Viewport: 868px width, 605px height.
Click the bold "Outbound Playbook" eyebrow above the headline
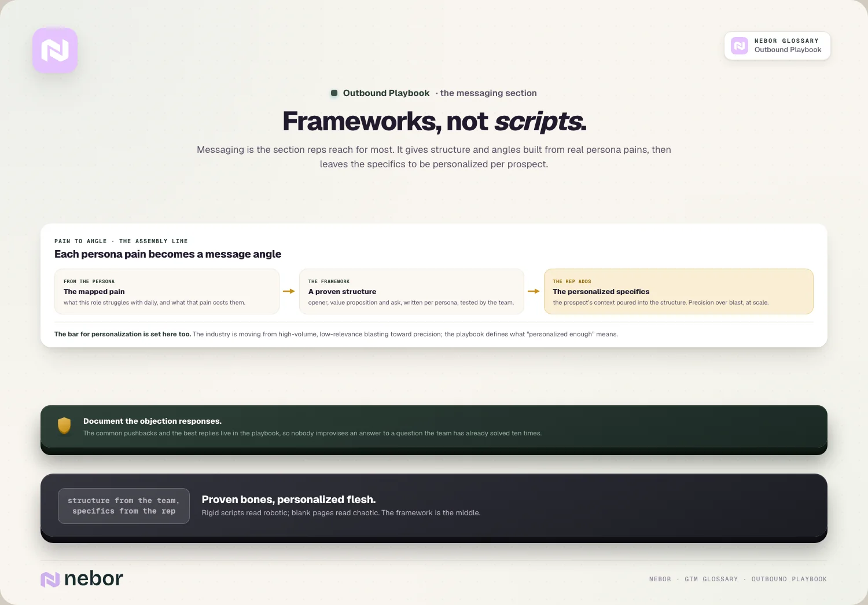[386, 93]
